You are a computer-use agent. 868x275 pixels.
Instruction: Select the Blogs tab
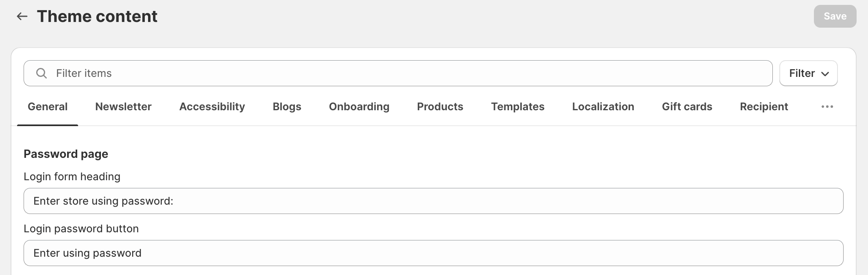pyautogui.click(x=287, y=107)
